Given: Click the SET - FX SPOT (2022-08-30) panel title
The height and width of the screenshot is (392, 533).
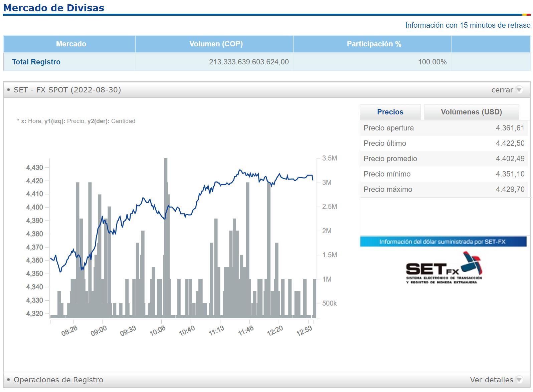Looking at the screenshot, I should point(67,90).
